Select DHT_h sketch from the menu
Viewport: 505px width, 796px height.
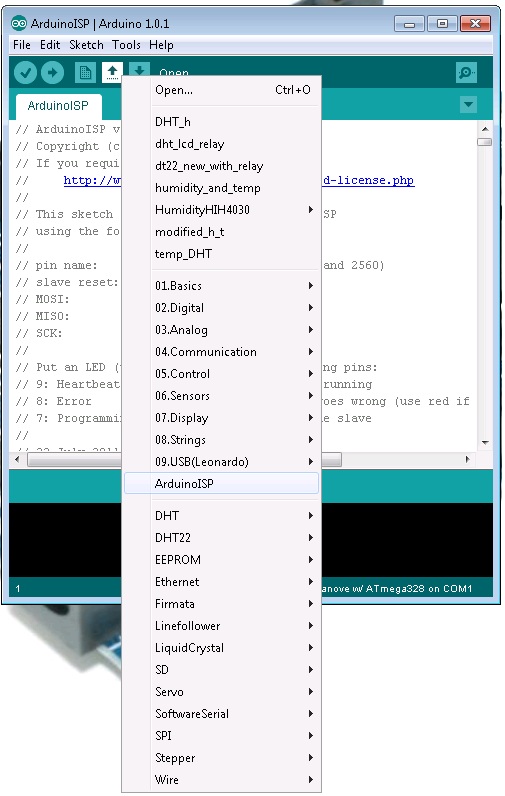[221, 122]
